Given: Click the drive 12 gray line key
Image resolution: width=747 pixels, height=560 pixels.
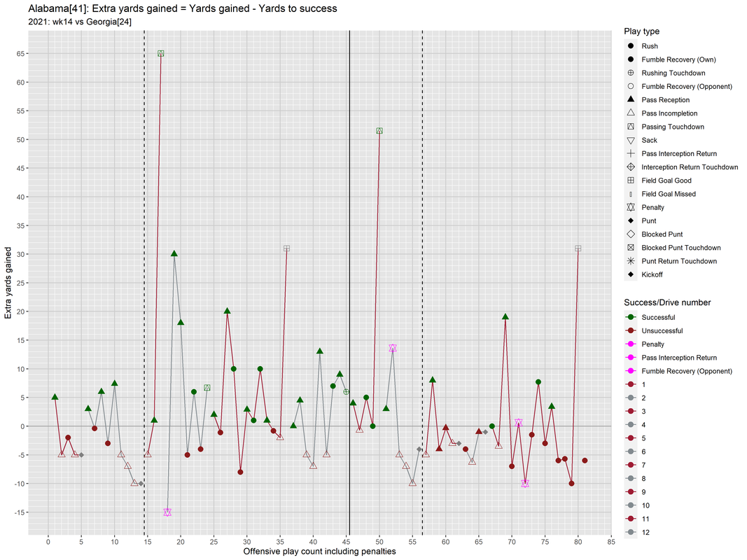Looking at the screenshot, I should 631,533.
